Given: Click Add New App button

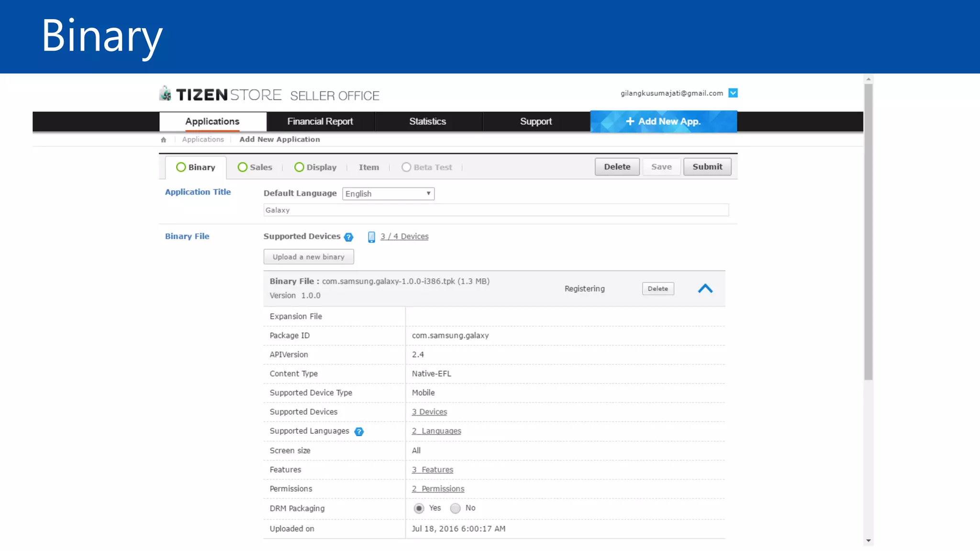Looking at the screenshot, I should pyautogui.click(x=663, y=121).
